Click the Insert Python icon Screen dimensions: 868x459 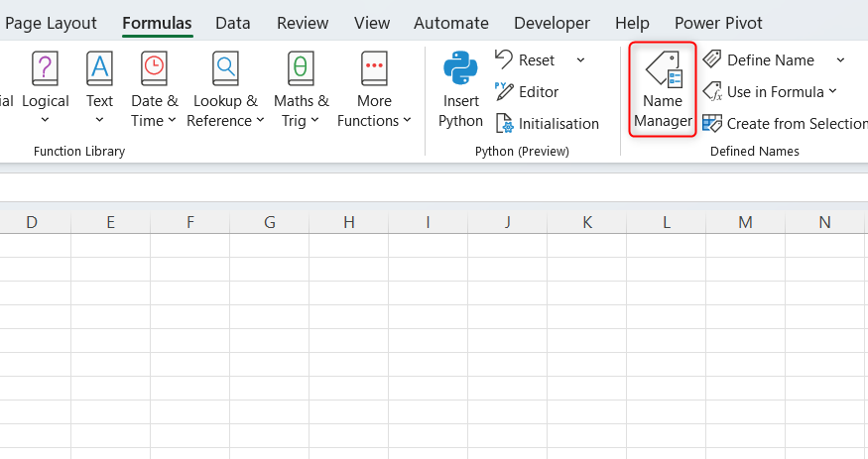[460, 68]
